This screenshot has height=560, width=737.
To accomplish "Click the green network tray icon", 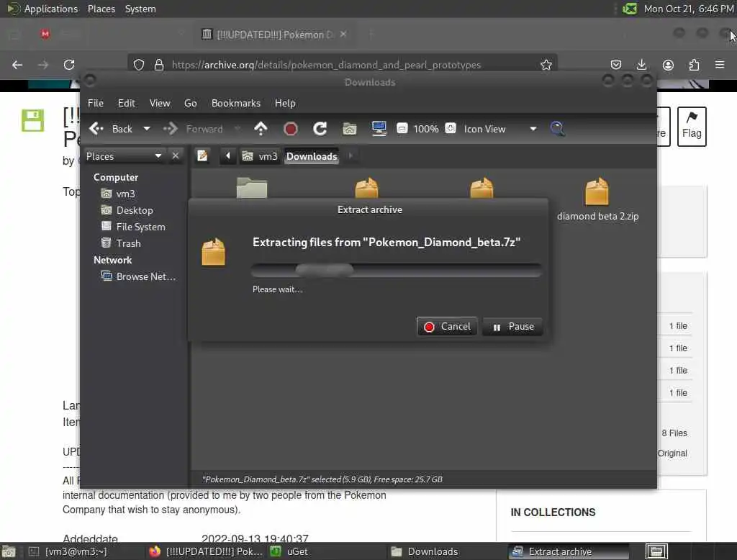I will tap(629, 9).
